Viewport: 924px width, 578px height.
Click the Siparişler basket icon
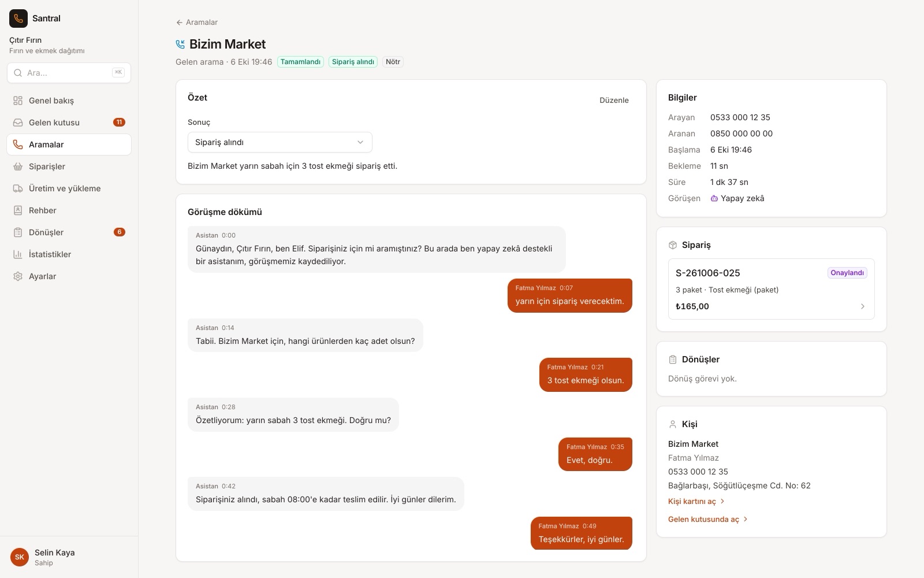pyautogui.click(x=18, y=166)
